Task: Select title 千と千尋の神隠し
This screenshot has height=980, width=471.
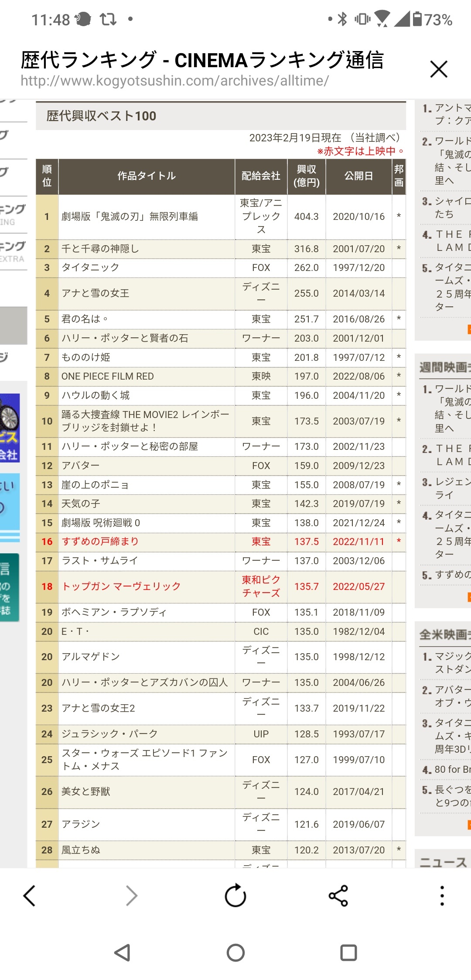Action: (x=100, y=249)
